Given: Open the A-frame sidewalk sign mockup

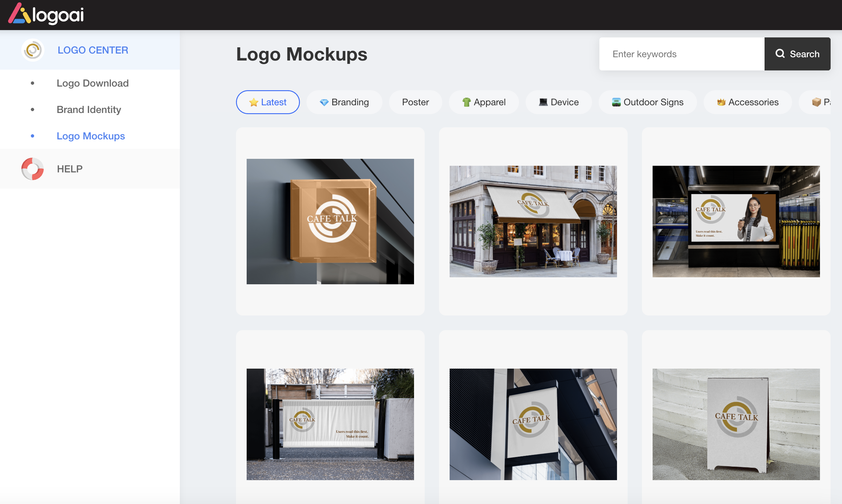Looking at the screenshot, I should coord(736,424).
